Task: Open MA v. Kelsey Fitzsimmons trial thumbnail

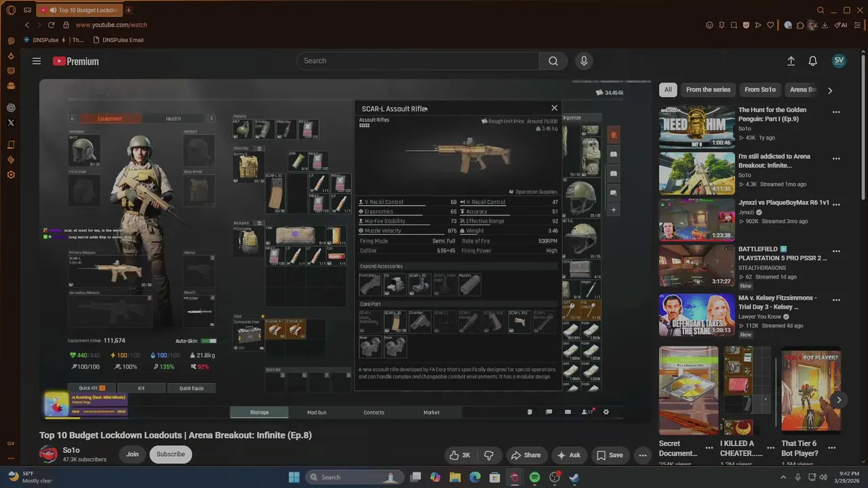Action: click(696, 315)
